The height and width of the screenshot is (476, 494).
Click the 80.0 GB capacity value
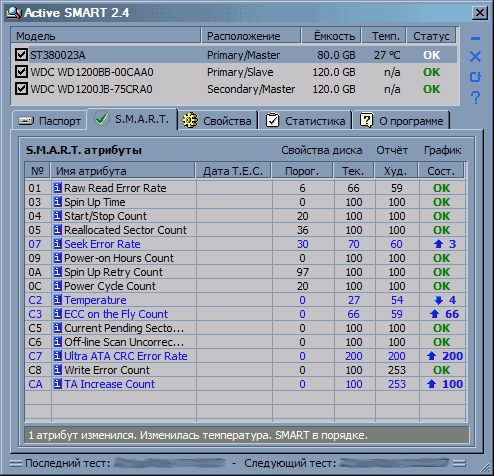(336, 55)
